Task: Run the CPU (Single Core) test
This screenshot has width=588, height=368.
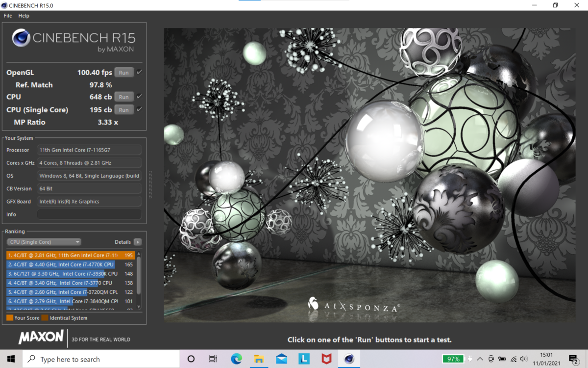Action: (124, 110)
